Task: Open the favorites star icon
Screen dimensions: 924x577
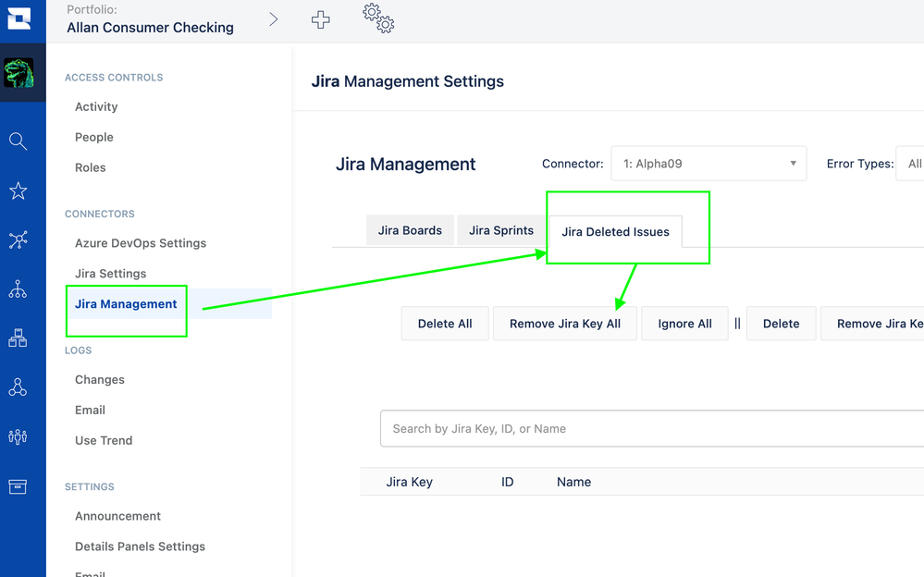Action: coord(18,190)
